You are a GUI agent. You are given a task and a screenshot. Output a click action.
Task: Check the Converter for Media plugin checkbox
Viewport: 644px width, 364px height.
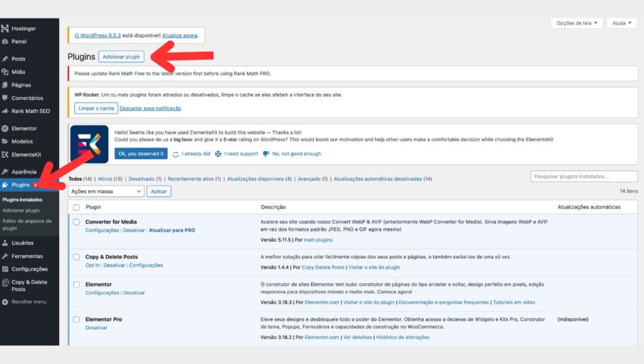click(x=76, y=222)
